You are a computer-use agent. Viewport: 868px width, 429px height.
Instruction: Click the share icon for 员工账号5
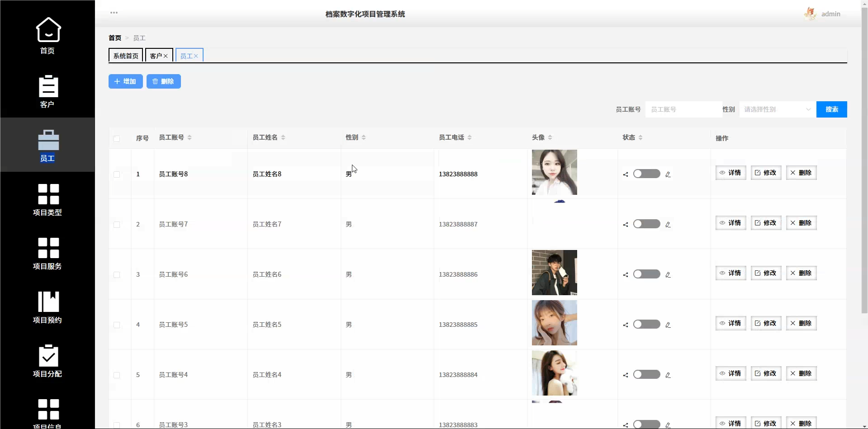(626, 325)
